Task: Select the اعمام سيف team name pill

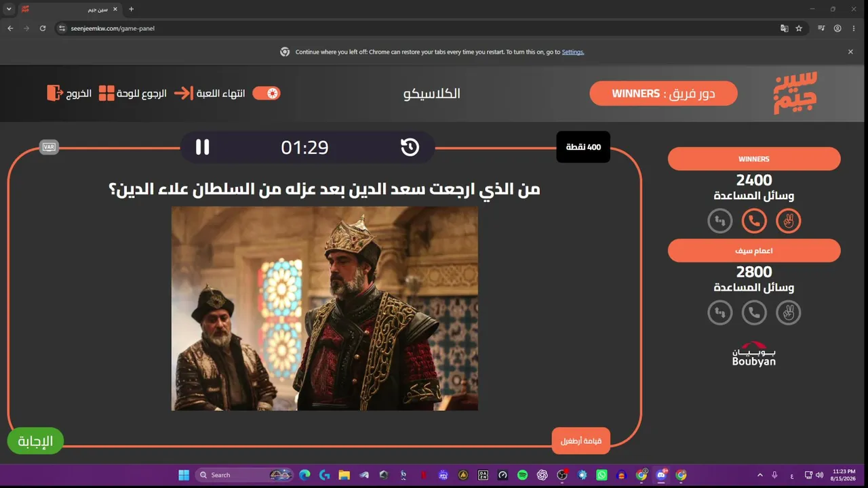Action: 754,251
